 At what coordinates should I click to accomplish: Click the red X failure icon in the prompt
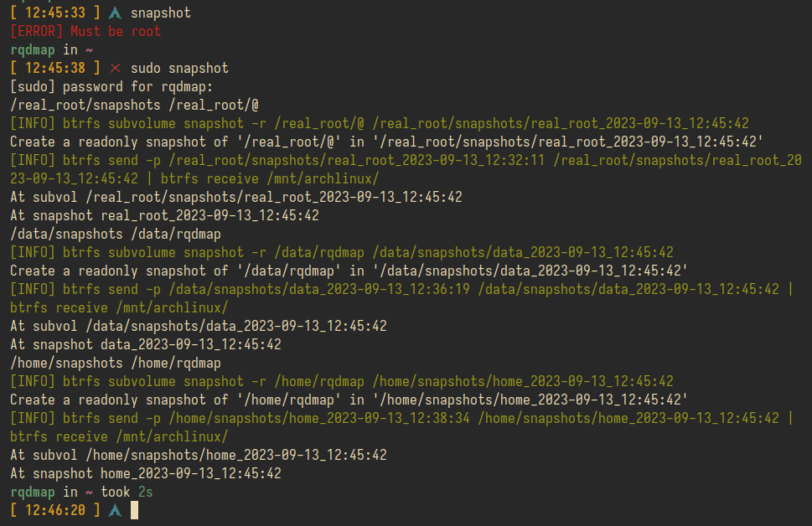coord(115,68)
